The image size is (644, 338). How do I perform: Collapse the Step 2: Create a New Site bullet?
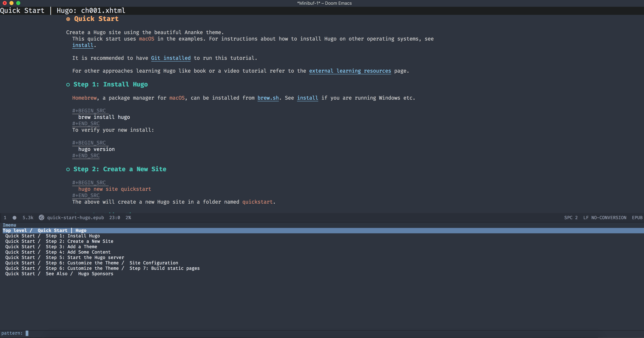(x=68, y=169)
